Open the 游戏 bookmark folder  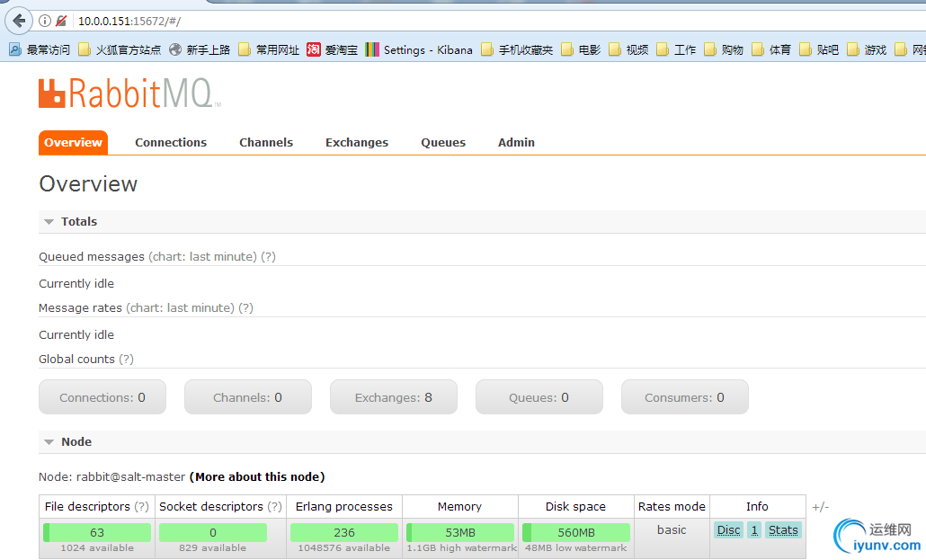click(x=867, y=49)
